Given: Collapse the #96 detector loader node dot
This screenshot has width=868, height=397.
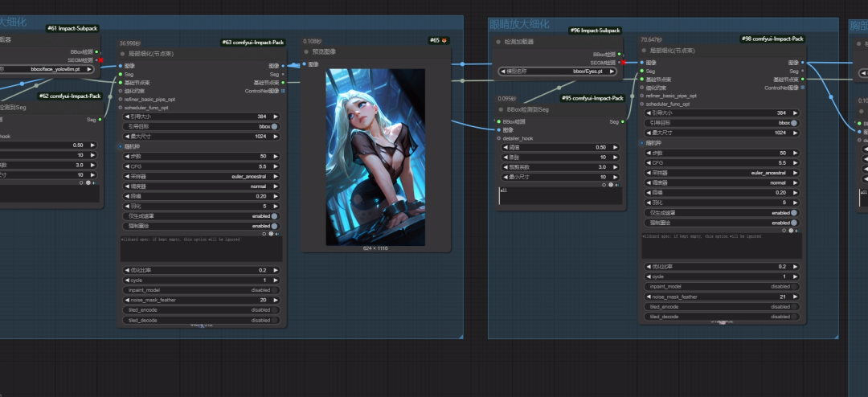Looking at the screenshot, I should 498,42.
